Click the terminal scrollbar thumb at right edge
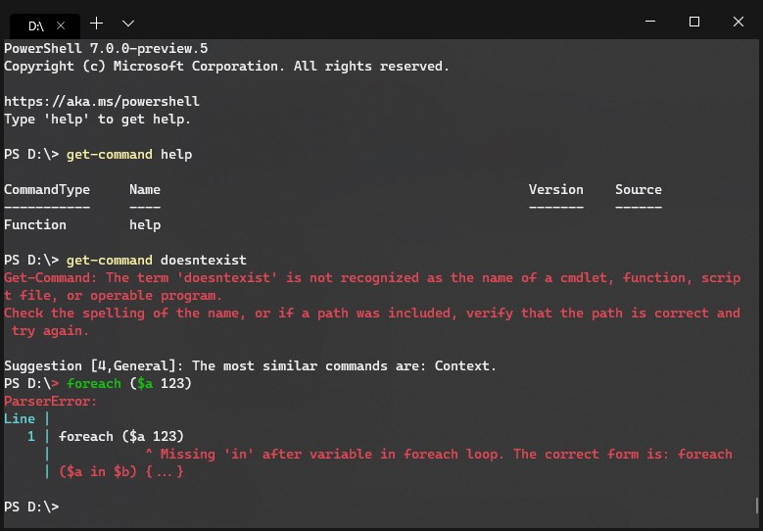The width and height of the screenshot is (763, 532). pos(757,506)
